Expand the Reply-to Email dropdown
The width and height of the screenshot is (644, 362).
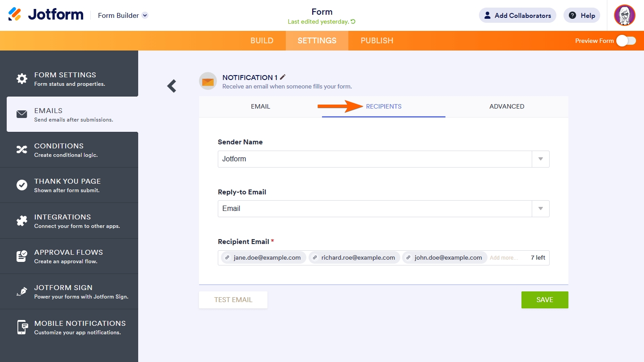(540, 209)
